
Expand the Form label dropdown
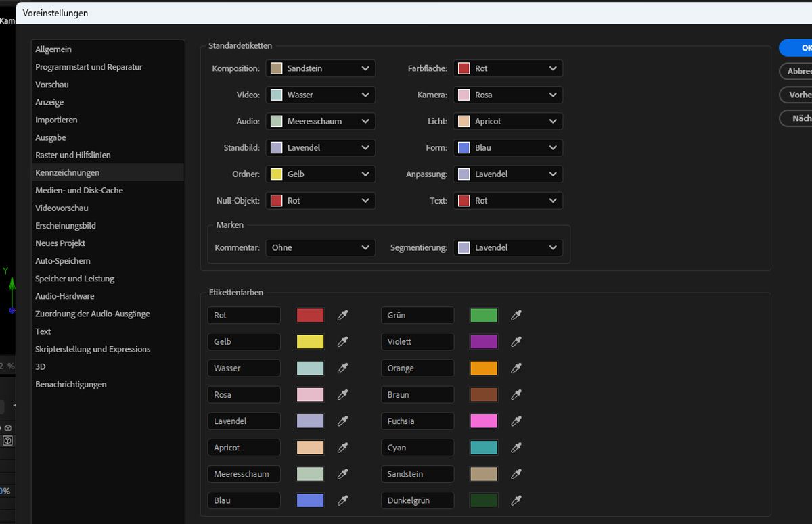point(508,147)
